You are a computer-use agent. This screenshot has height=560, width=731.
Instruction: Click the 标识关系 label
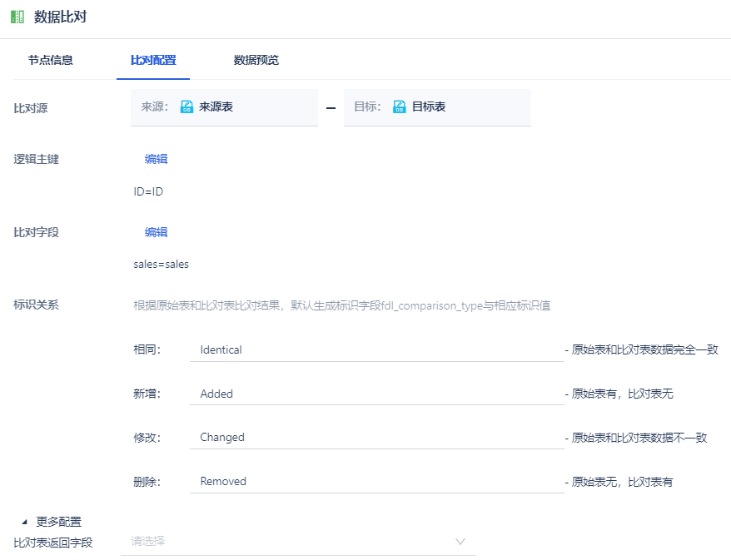(36, 305)
